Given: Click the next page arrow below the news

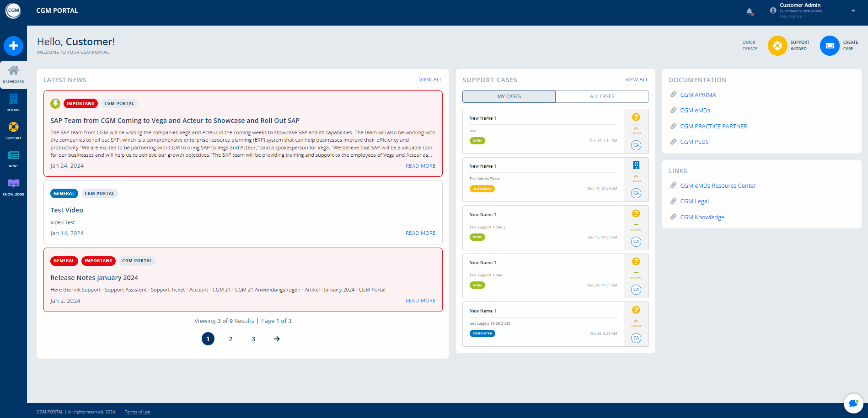Looking at the screenshot, I should click(x=277, y=339).
